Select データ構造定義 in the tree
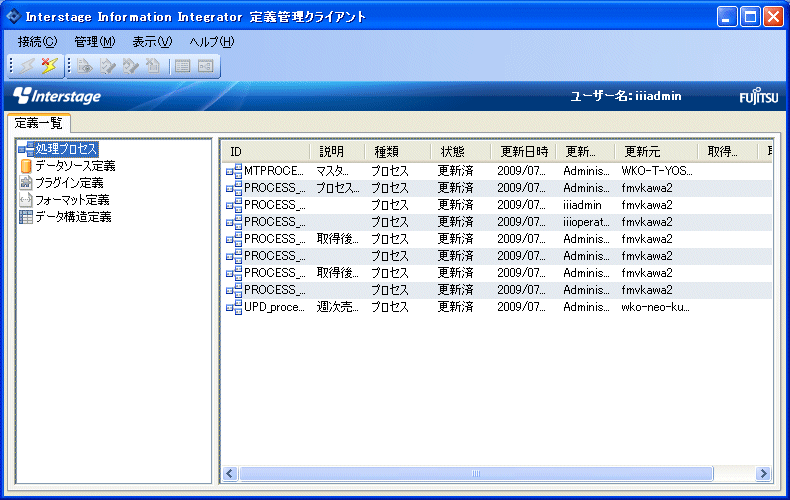 [x=73, y=217]
